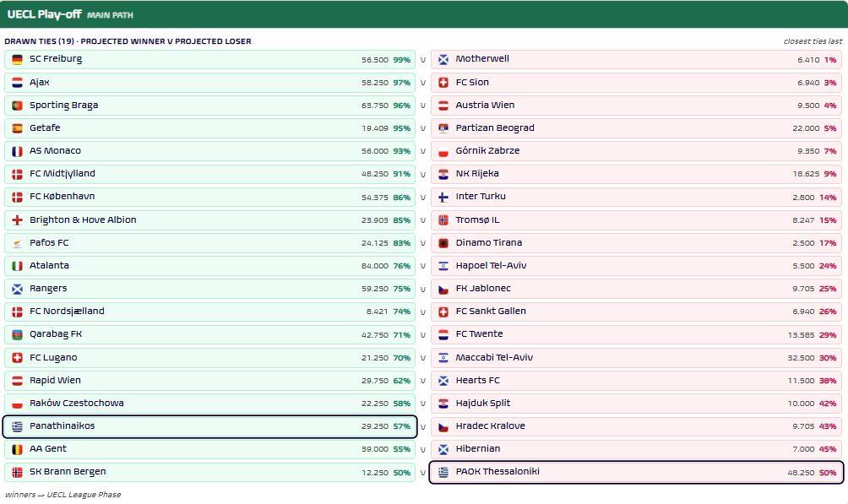Click the Swiss flag beside FC Lugano

click(17, 357)
